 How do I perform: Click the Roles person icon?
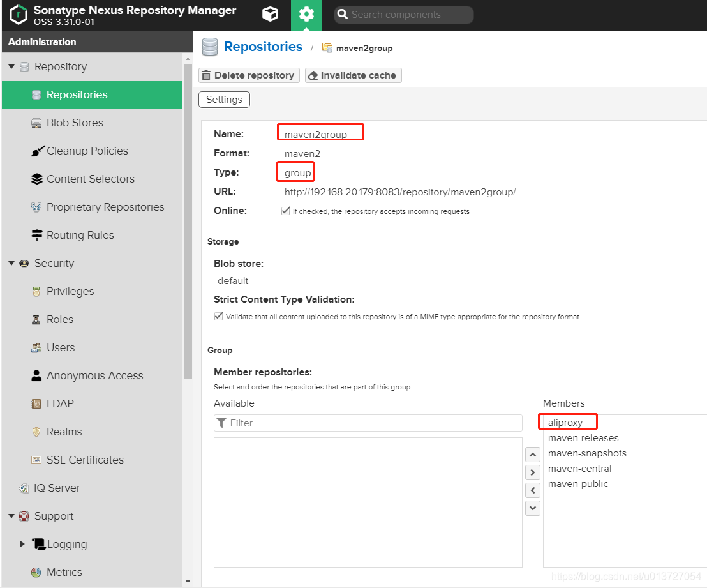[x=36, y=319]
